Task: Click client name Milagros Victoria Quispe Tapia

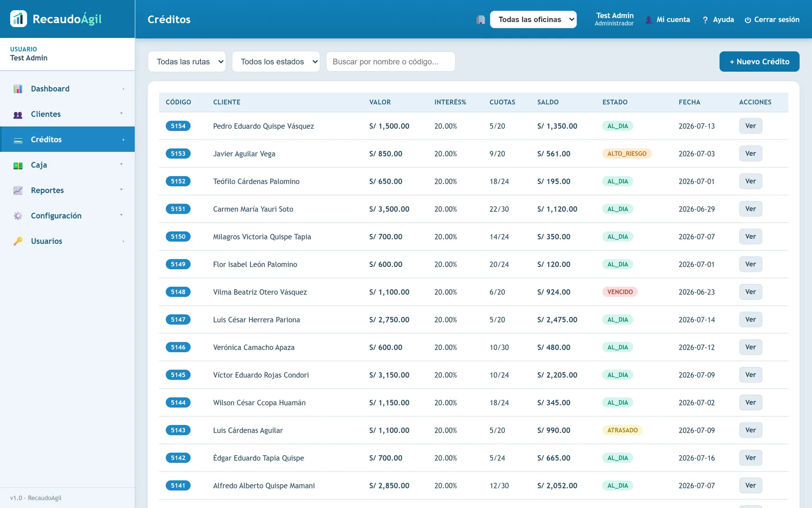Action: click(x=262, y=237)
